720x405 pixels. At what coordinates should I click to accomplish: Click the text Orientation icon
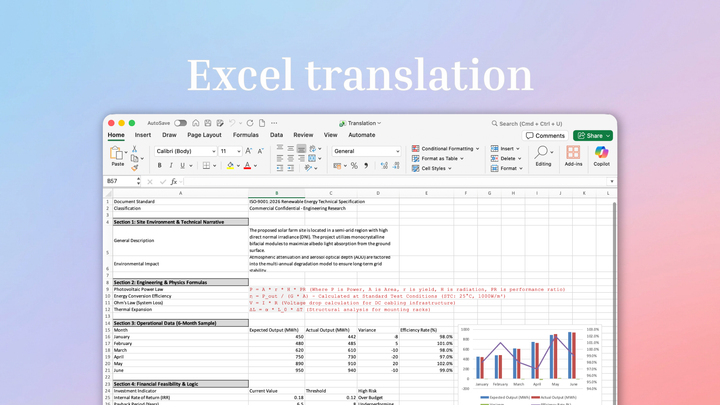tap(308, 169)
